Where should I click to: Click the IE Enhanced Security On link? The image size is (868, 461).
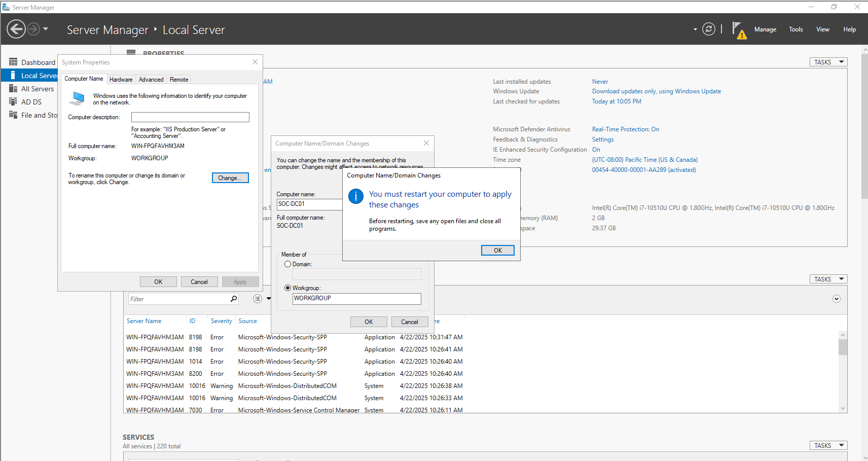(596, 150)
